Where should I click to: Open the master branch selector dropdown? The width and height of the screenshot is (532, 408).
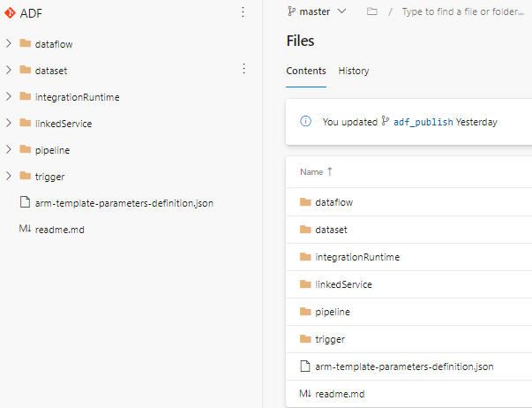[x=317, y=11]
